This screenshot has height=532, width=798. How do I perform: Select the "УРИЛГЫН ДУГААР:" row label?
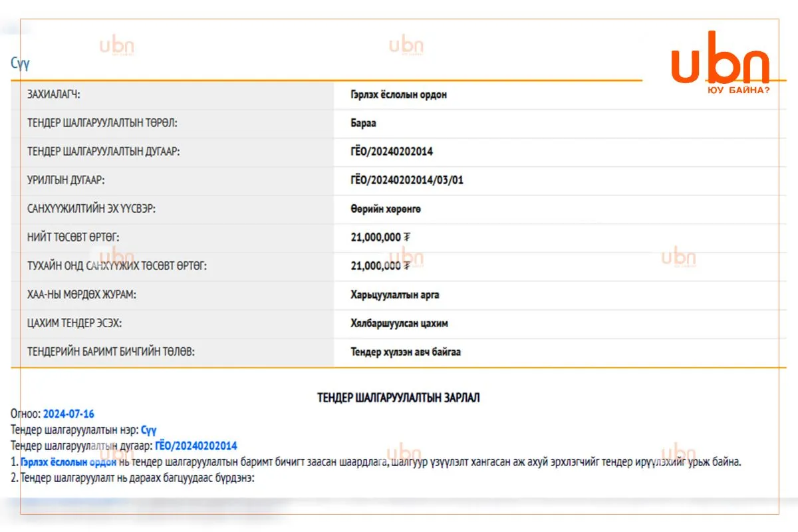pyautogui.click(x=66, y=180)
